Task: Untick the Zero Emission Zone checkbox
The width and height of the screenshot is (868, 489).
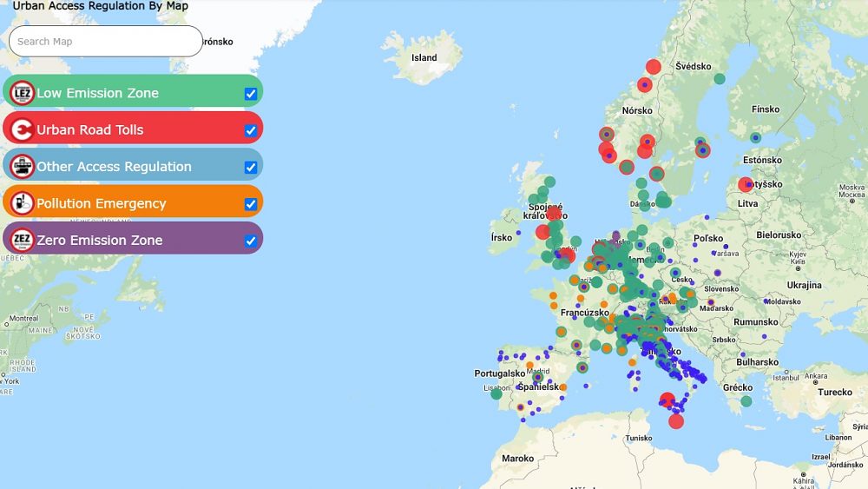Action: [250, 241]
